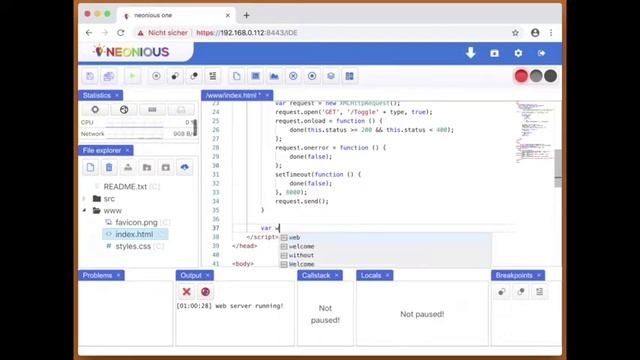The height and width of the screenshot is (360, 640).
Task: Click the Save all files icon
Action: point(109,76)
